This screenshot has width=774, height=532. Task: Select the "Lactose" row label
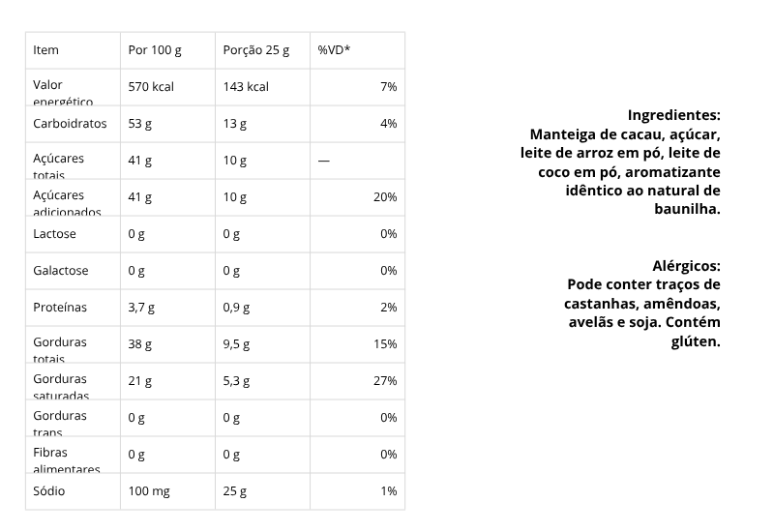pos(54,234)
